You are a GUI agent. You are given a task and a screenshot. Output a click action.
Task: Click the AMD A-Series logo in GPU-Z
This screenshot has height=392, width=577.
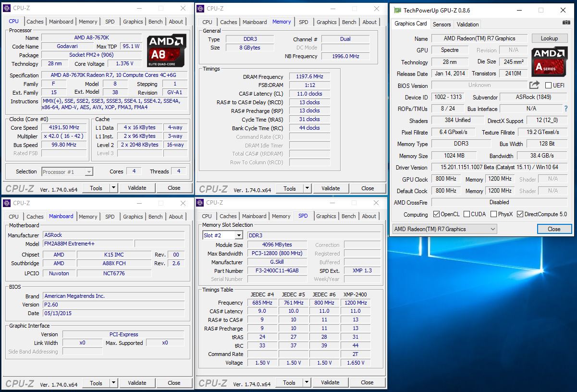coord(549,62)
